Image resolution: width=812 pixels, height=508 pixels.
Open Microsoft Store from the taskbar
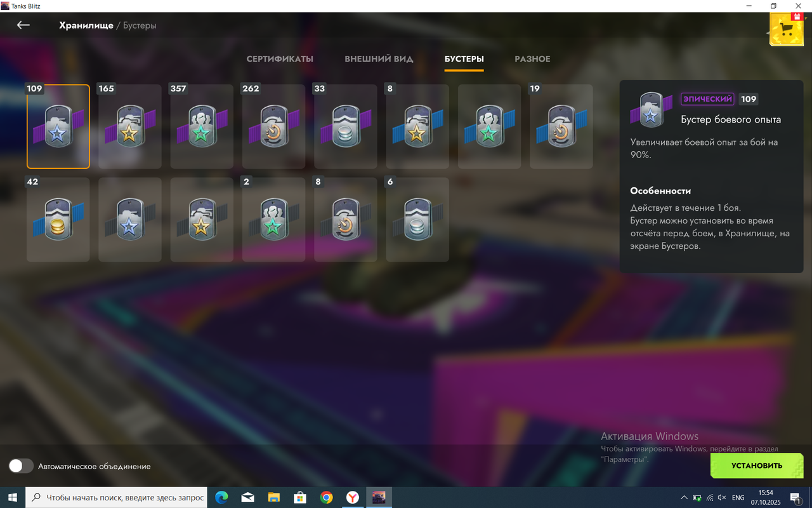point(300,498)
